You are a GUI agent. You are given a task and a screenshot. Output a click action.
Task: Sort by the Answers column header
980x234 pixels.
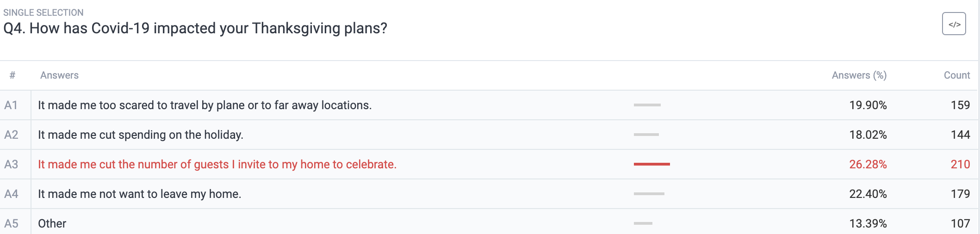pyautogui.click(x=59, y=75)
